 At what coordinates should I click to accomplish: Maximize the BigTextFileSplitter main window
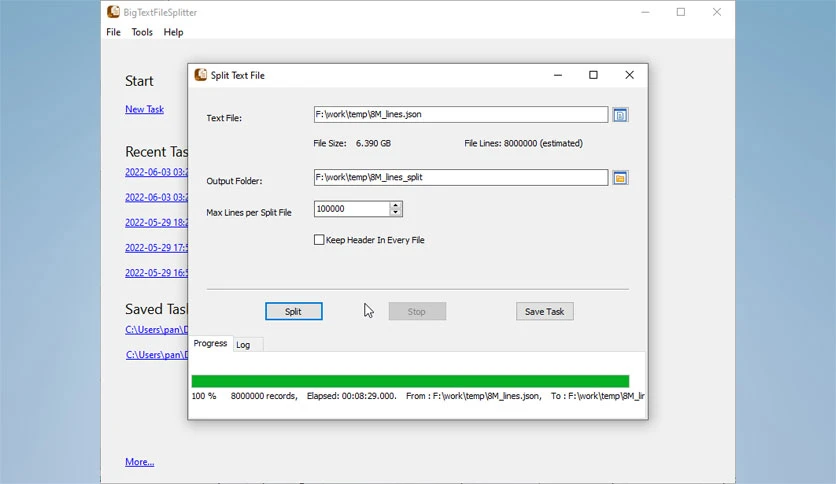click(x=681, y=12)
